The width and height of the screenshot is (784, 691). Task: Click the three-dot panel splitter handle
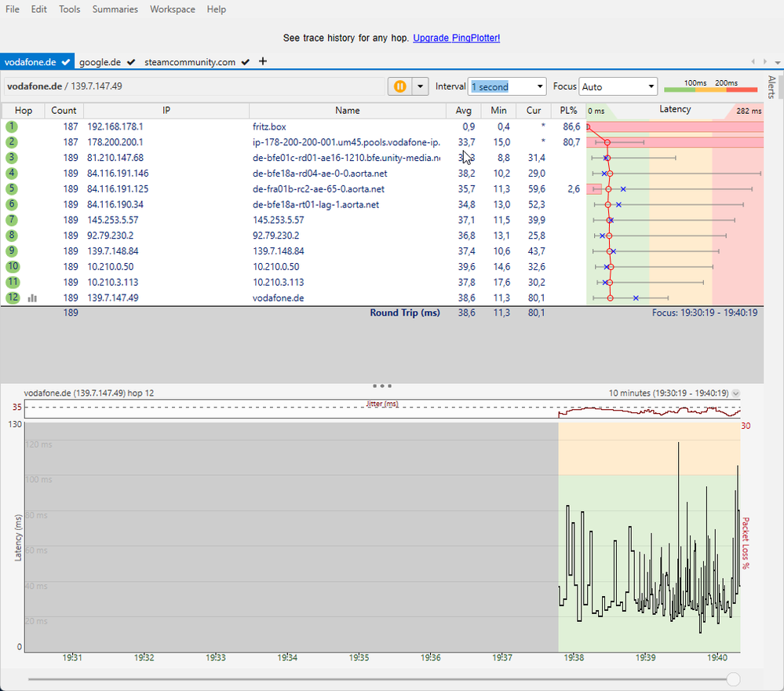coord(382,386)
